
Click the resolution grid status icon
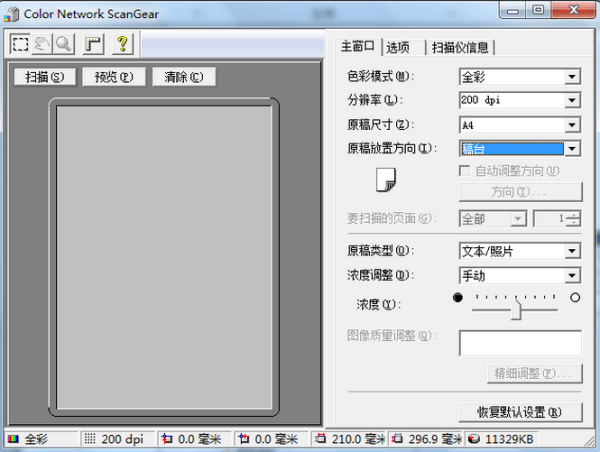tap(90, 439)
